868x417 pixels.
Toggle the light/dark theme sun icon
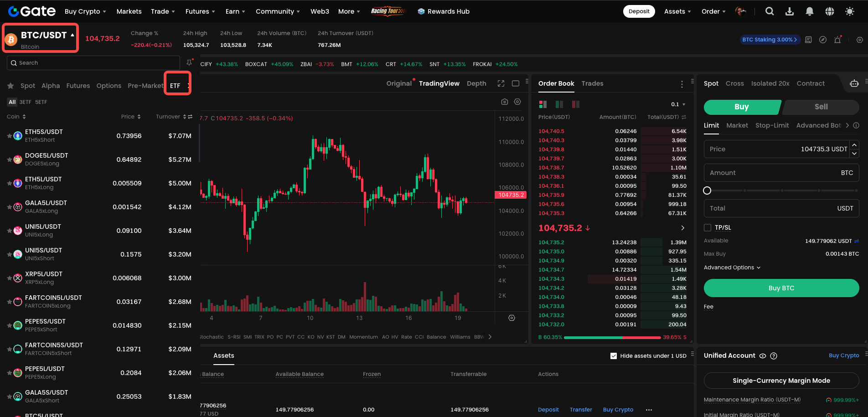point(850,11)
